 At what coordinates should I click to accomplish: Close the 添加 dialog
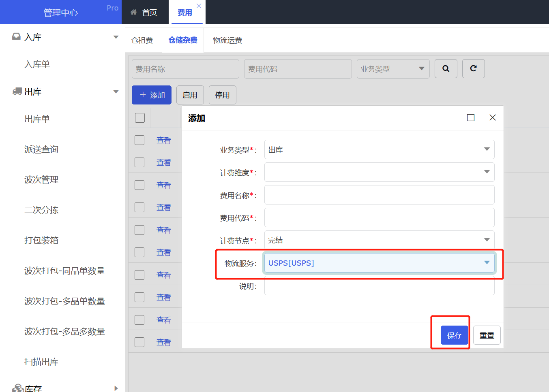coord(493,117)
